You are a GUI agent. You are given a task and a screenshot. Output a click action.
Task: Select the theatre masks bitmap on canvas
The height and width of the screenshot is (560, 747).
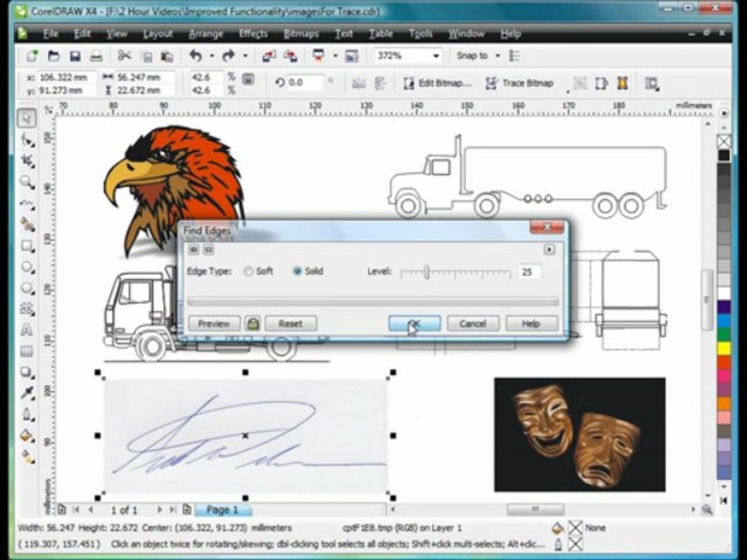(x=579, y=435)
